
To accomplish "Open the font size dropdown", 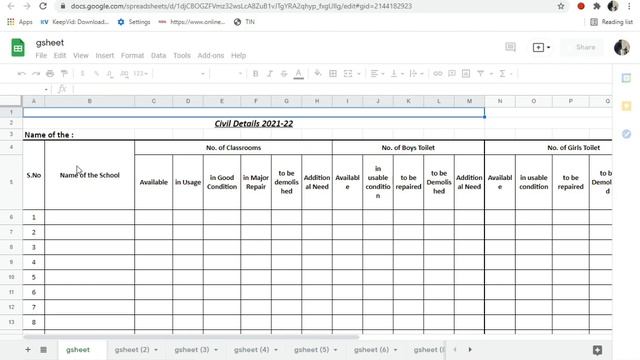I will 228,73.
